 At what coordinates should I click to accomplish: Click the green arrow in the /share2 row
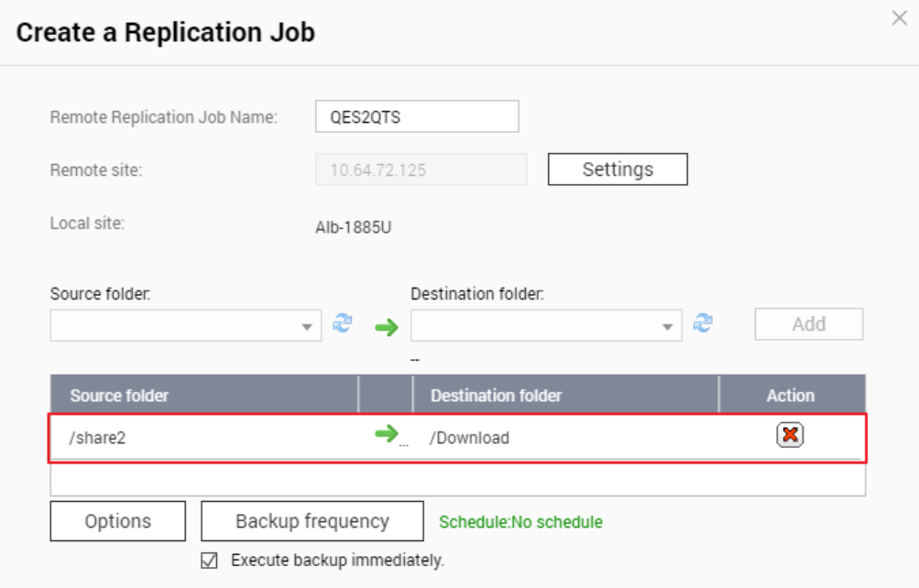click(x=388, y=434)
